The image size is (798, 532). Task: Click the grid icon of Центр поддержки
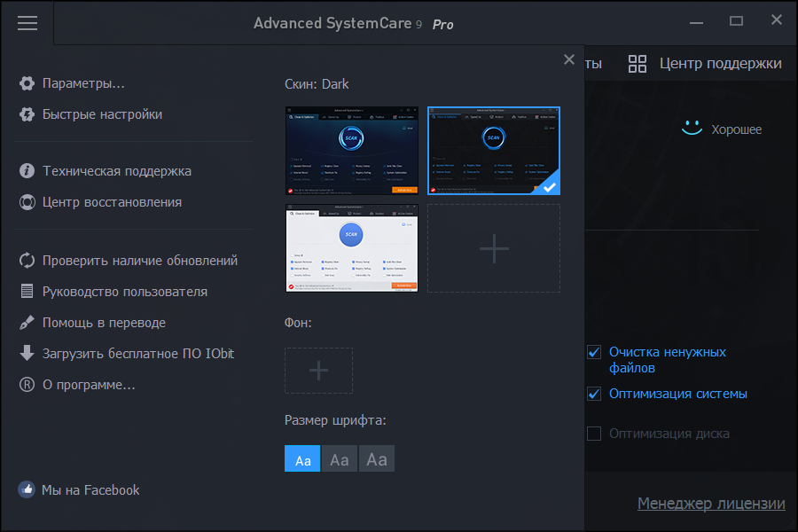638,64
